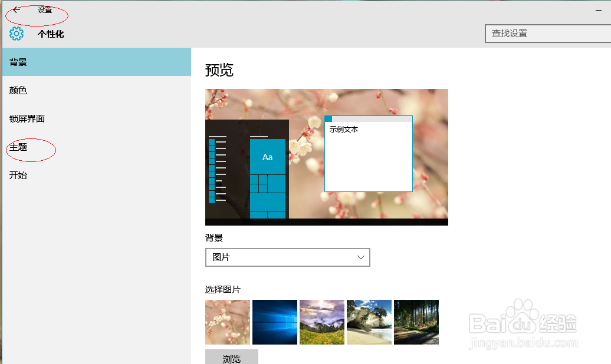Click the 预览 heading text
Screen dimensions: 611x364
click(219, 70)
